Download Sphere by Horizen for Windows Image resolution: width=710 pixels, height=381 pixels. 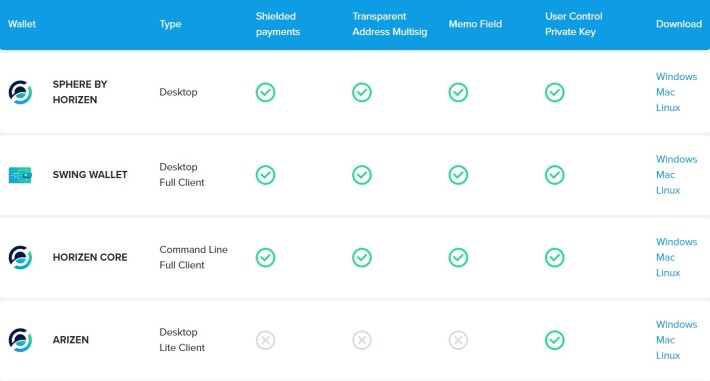(676, 77)
